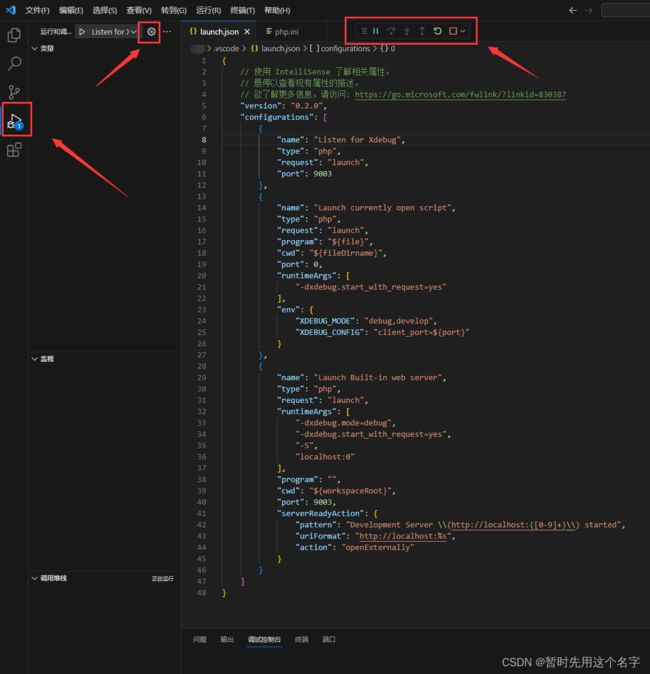The height and width of the screenshot is (674, 650).
Task: Click "Launch Built-in web server" text
Action: [378, 377]
